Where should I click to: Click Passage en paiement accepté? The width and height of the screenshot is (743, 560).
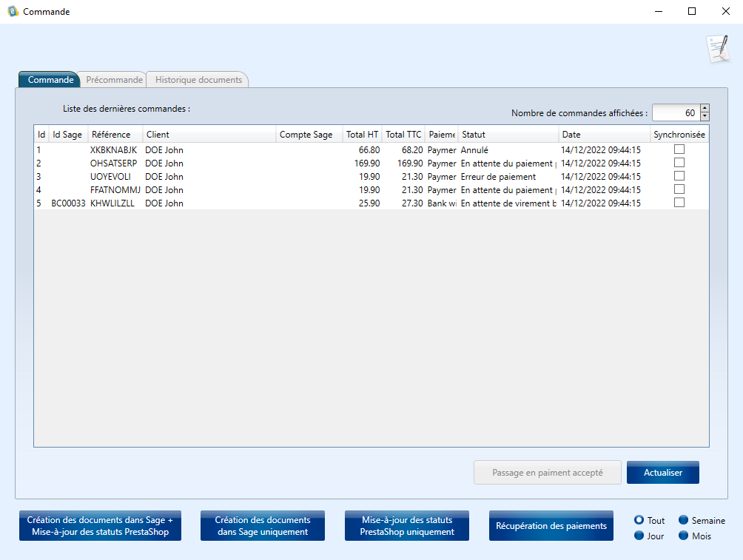point(547,472)
